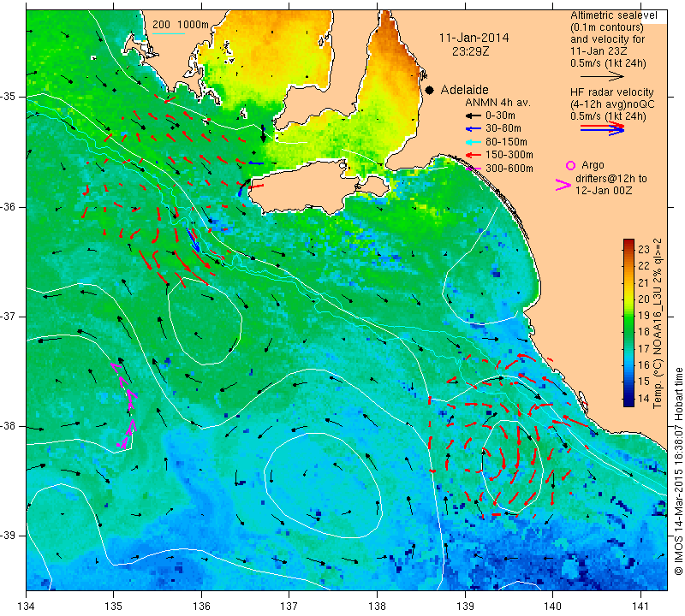Click the 'HF radar velocity' heading
Viewport: 685px width, 616px height.
coord(612,92)
